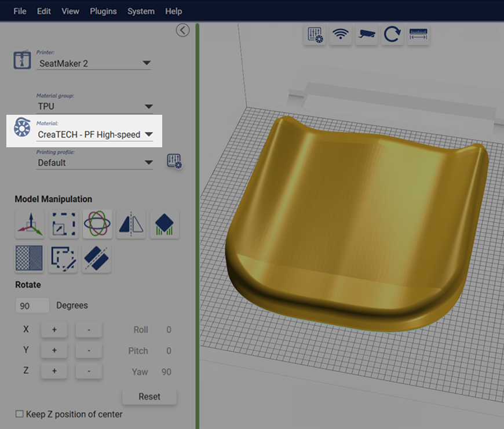504x429 pixels.
Task: Click the filament spool material icon
Action: [x=22, y=128]
